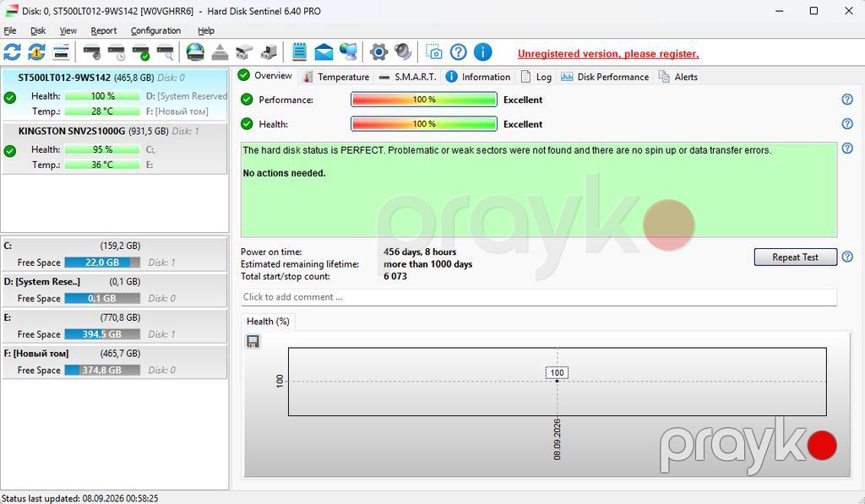
Task: Click help icon beside status message box
Action: tap(847, 148)
